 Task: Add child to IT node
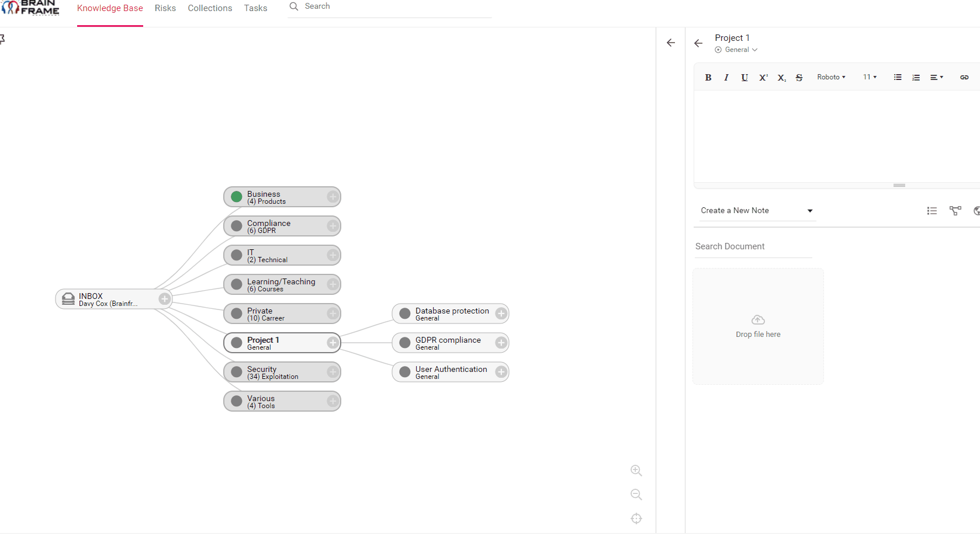(x=333, y=255)
